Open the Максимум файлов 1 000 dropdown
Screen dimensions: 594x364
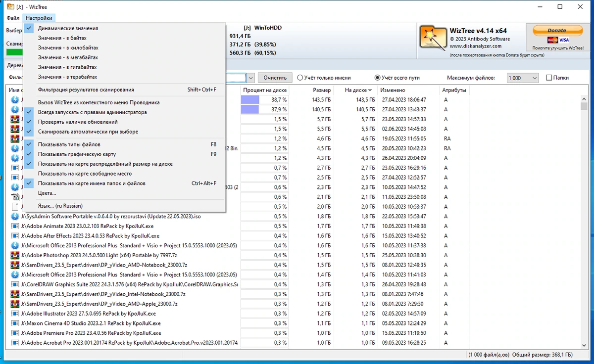523,78
